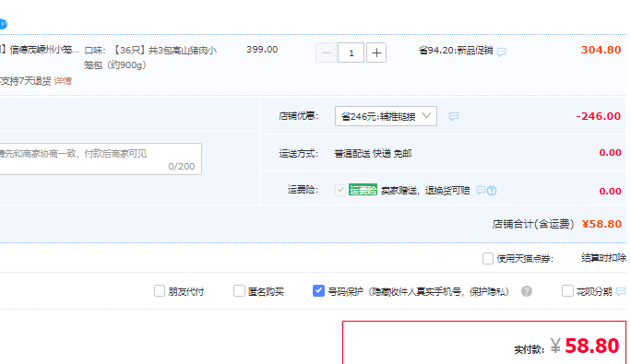
Task: Click the comment icon beside the 店铺优惠 dropdown
Action: tap(454, 116)
